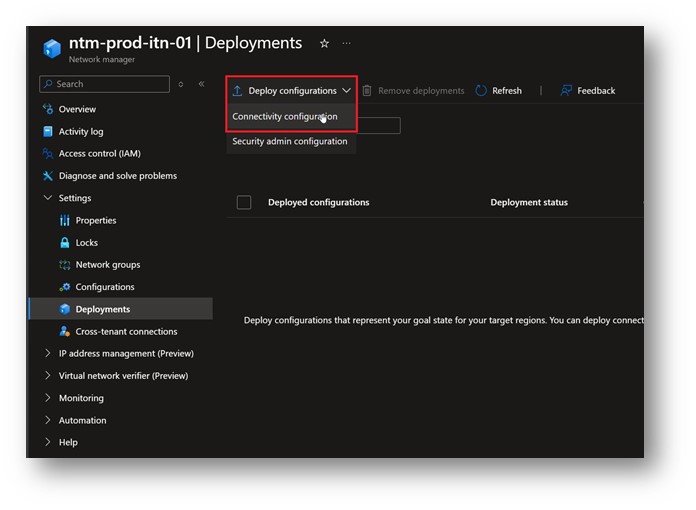Click the Configurations gear icon
The height and width of the screenshot is (510, 696).
[x=65, y=287]
